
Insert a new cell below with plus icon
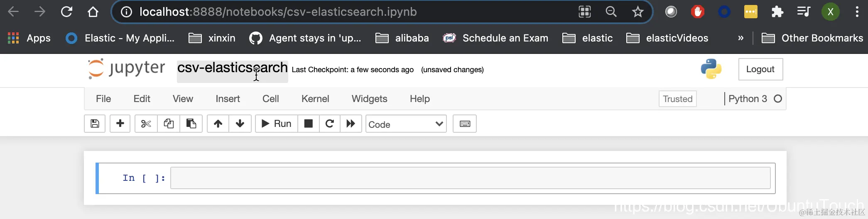point(120,124)
